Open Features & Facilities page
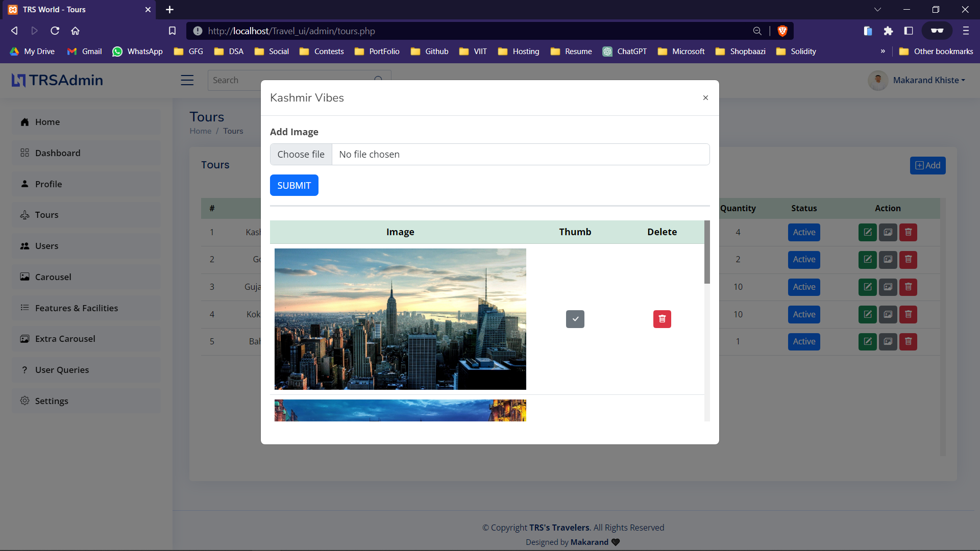The height and width of the screenshot is (551, 980). (86, 308)
